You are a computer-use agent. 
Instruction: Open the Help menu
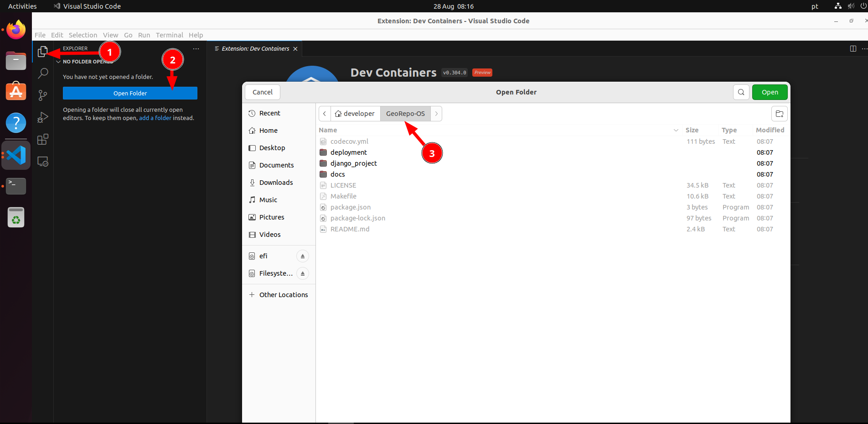(x=196, y=35)
